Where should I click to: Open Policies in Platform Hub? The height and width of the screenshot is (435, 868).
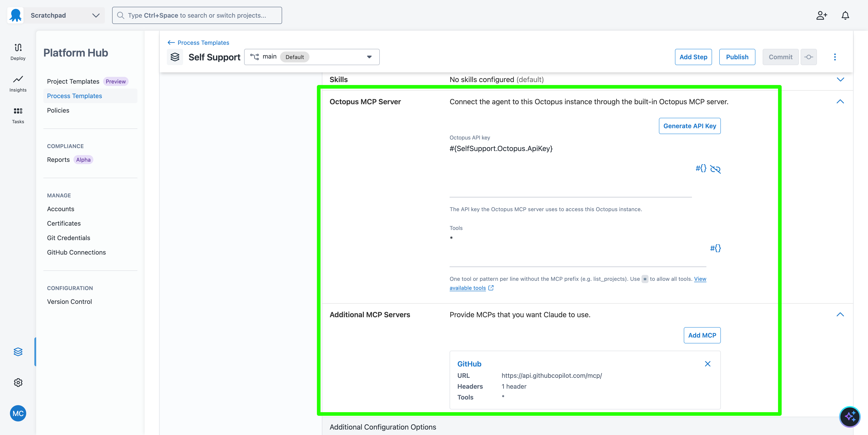tap(58, 111)
